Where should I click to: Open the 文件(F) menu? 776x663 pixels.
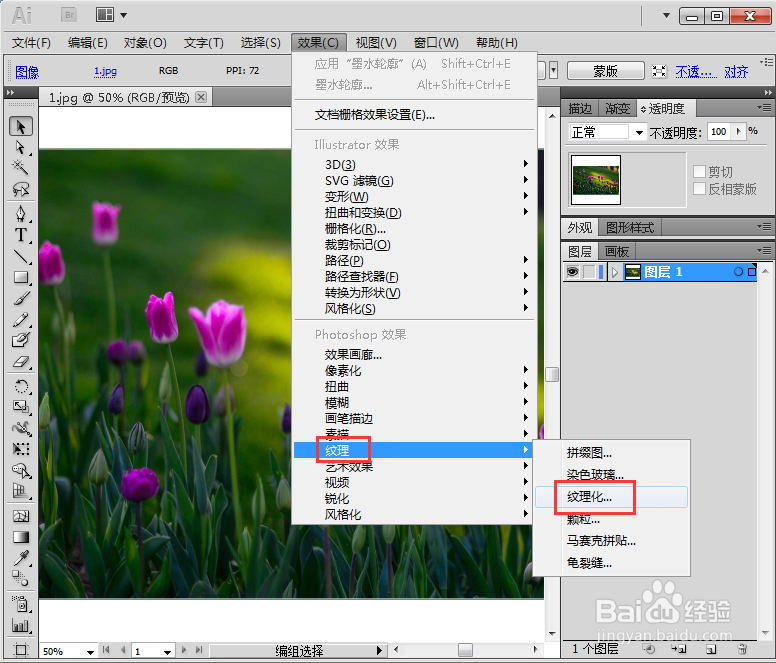coord(31,43)
